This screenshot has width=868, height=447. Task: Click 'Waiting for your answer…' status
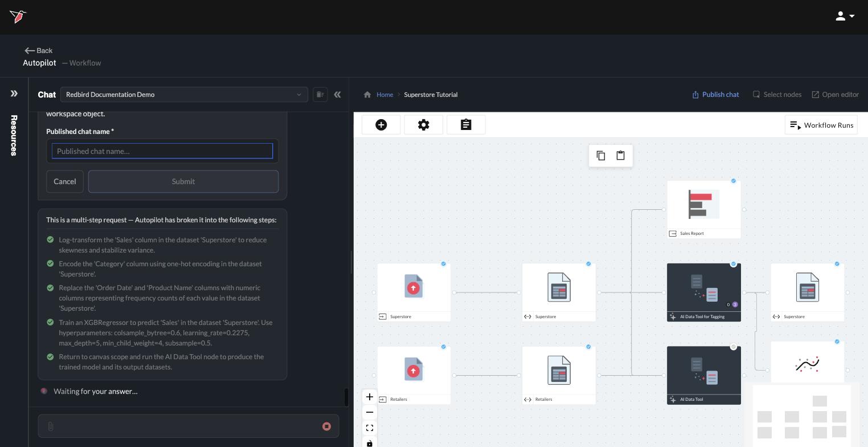[95, 391]
